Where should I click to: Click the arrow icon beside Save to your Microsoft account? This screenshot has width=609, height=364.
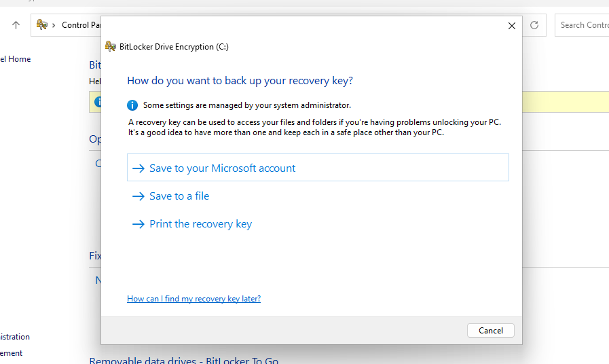(139, 168)
